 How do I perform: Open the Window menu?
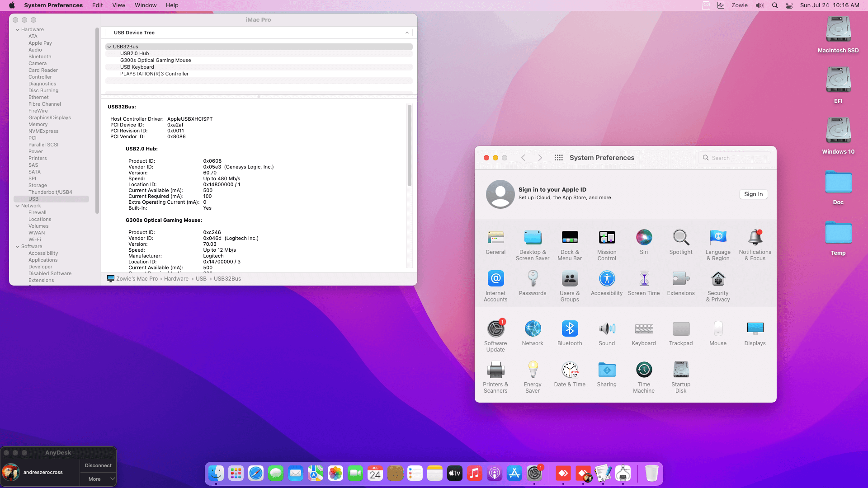[x=146, y=5]
